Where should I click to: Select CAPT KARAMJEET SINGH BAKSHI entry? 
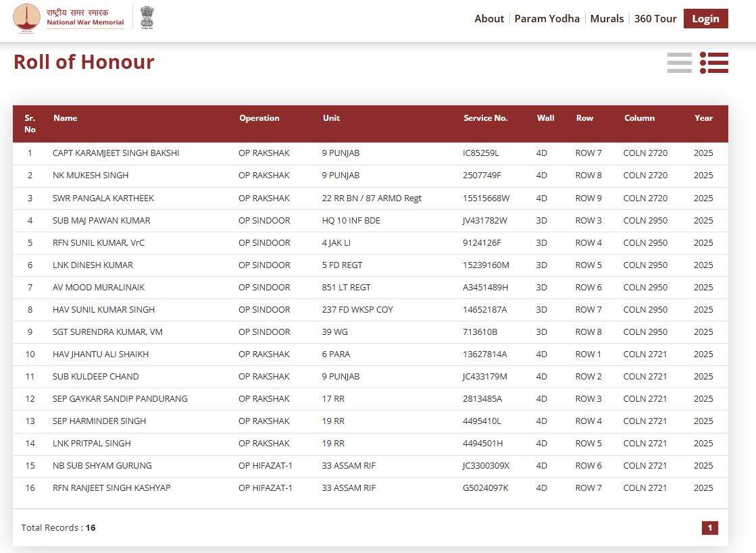(116, 153)
